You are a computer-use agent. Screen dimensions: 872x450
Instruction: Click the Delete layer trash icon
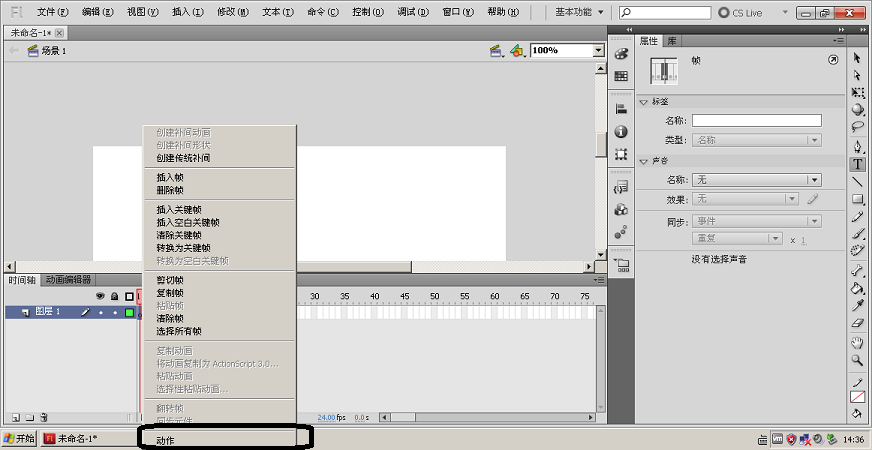click(44, 417)
